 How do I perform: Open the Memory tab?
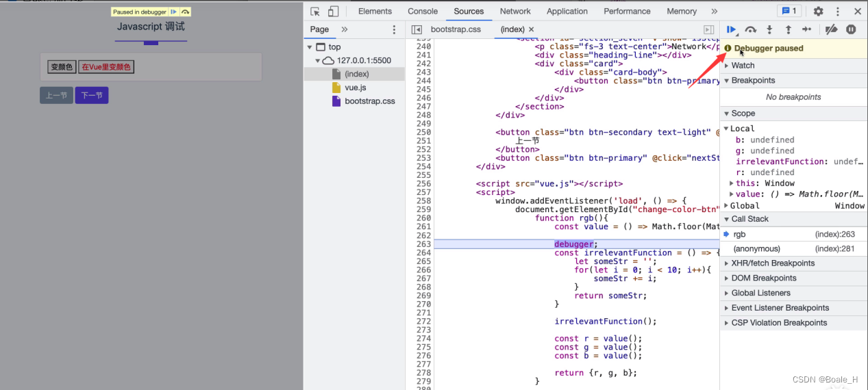point(682,11)
